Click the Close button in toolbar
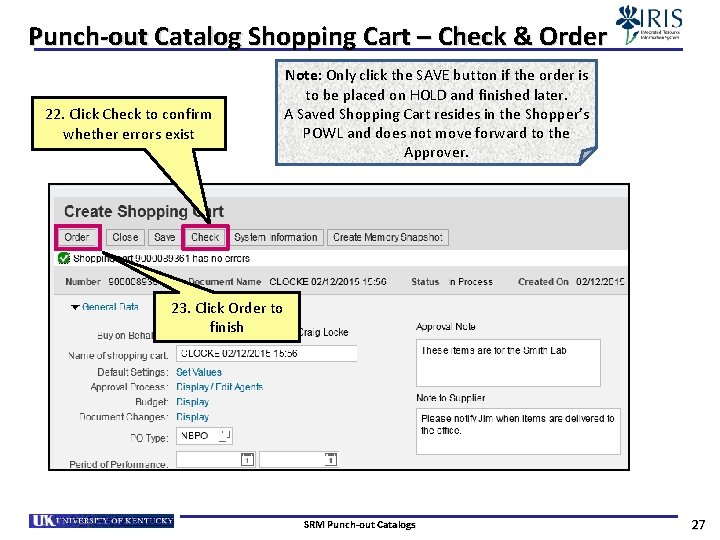Viewport: 720px width, 540px height. coord(125,237)
